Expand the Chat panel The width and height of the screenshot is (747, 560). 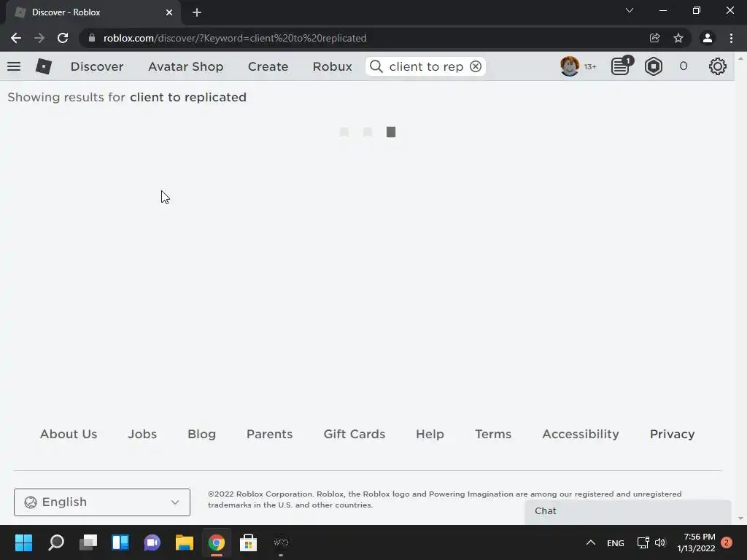628,512
